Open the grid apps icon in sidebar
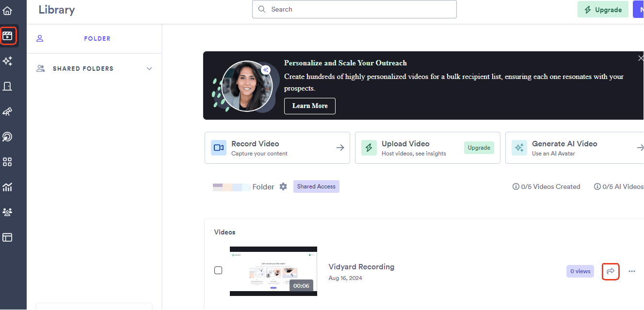The height and width of the screenshot is (310, 644). coord(7,162)
